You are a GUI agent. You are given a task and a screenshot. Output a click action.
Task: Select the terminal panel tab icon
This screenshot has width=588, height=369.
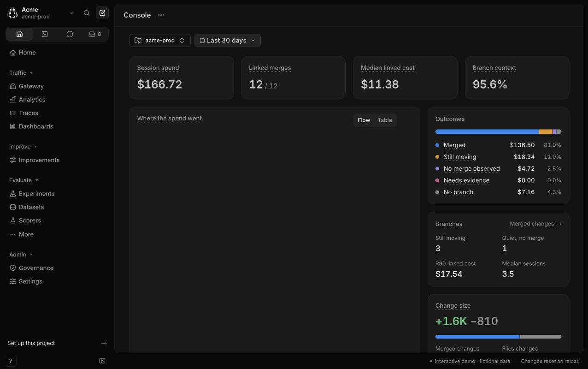pyautogui.click(x=45, y=34)
